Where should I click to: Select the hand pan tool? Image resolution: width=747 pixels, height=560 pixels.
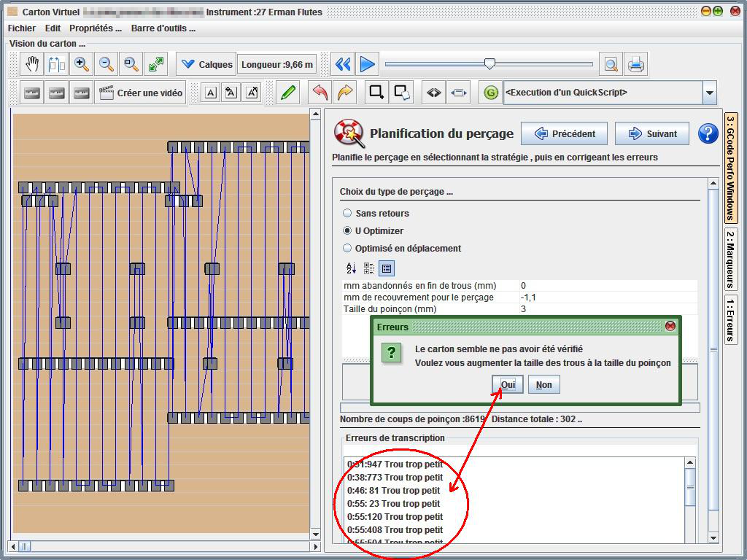(x=32, y=64)
